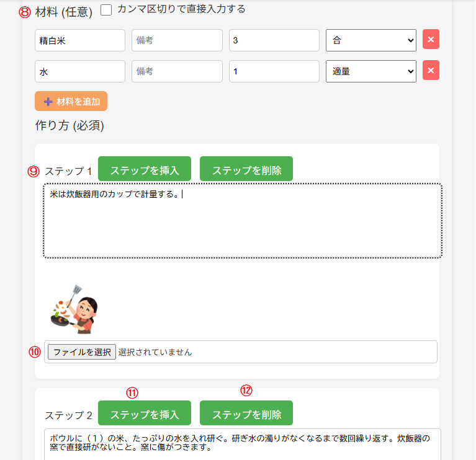Open the 合 unit dropdown
This screenshot has width=476, height=460.
[370, 40]
